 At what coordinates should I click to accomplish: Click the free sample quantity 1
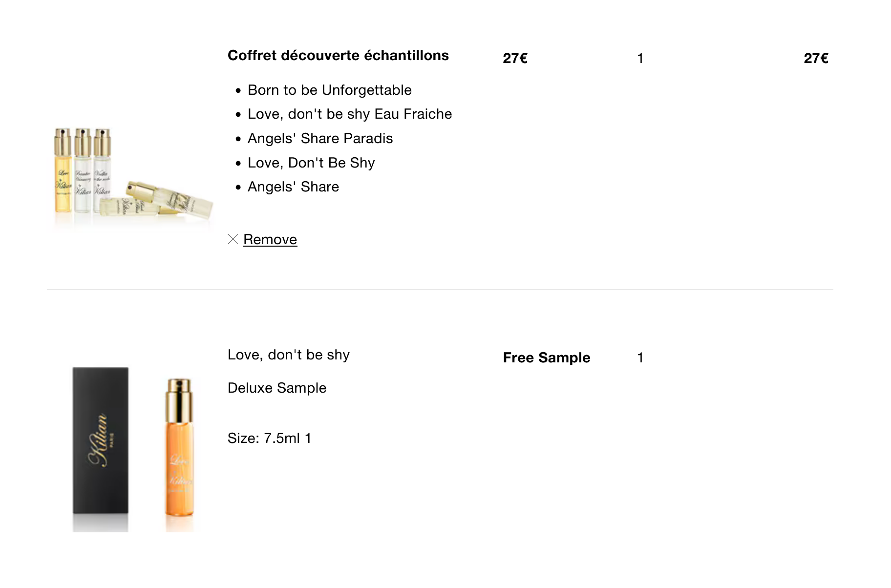coord(640,358)
